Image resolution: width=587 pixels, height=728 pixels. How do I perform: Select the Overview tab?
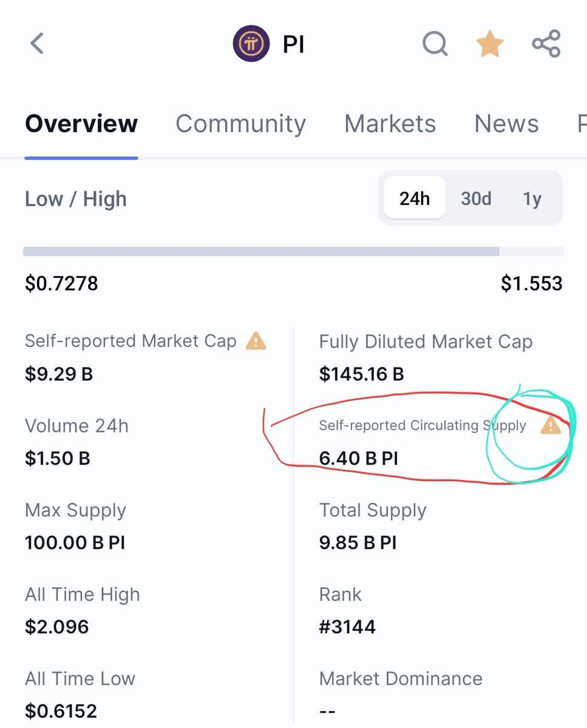pos(81,124)
